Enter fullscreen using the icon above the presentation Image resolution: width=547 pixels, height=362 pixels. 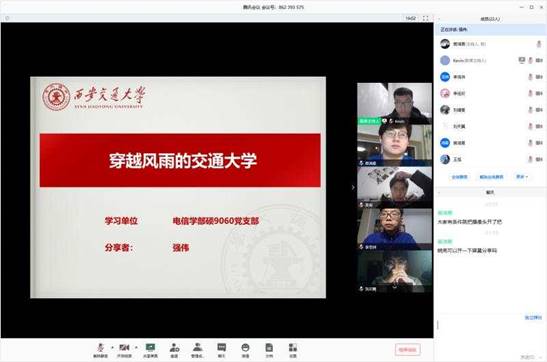pos(426,18)
